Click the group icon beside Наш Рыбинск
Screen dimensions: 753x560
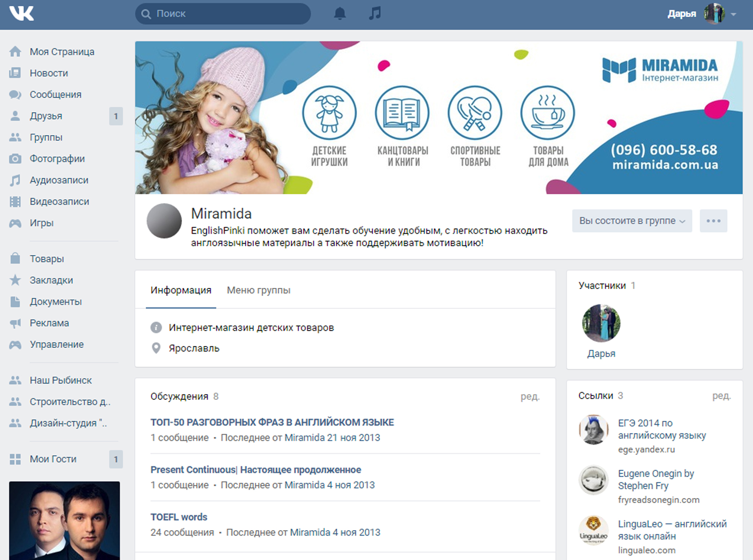point(15,380)
